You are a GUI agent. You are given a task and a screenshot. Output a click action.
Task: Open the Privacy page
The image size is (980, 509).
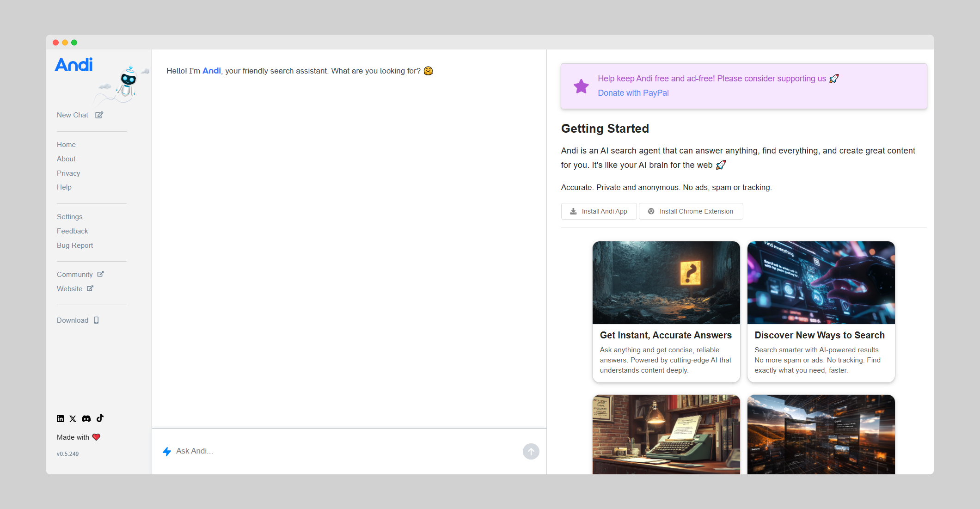tap(68, 173)
